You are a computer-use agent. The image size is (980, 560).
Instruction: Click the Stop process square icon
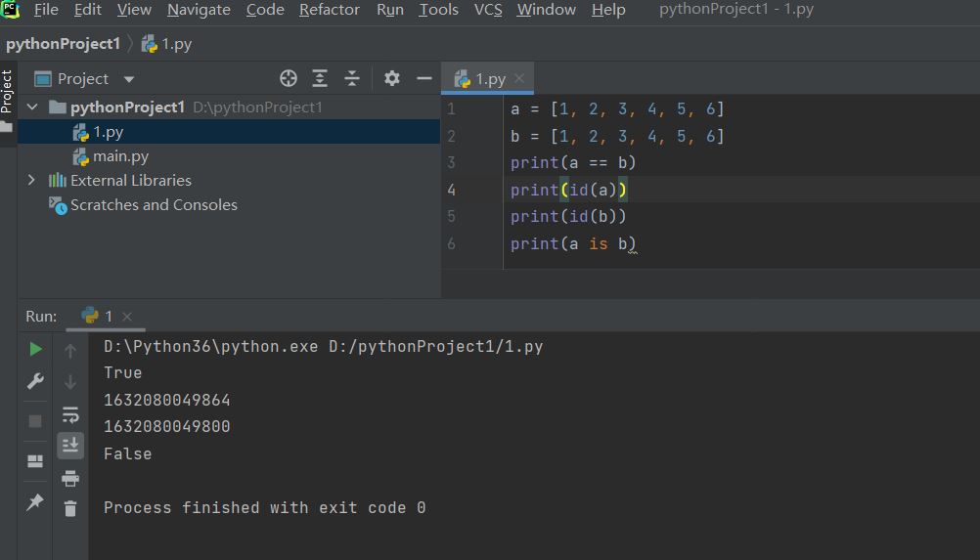pos(35,421)
